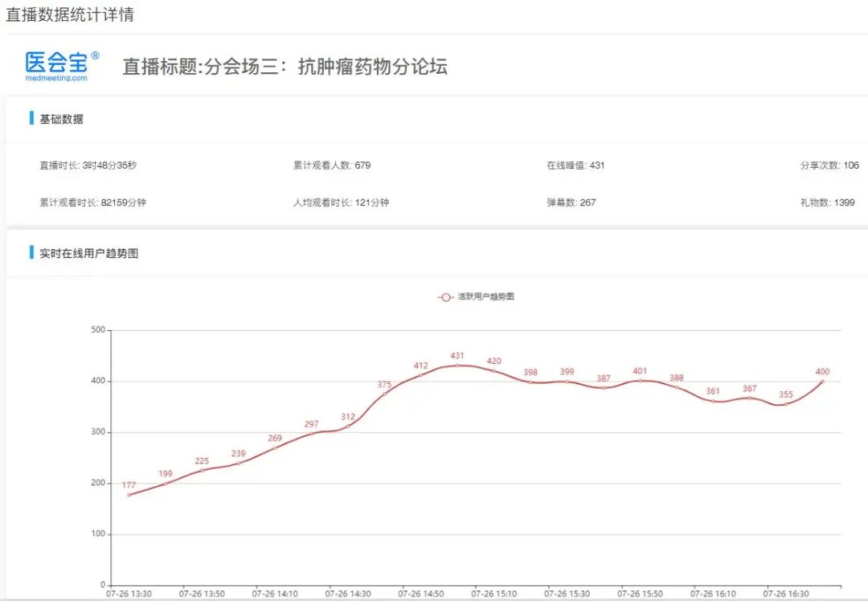The height and width of the screenshot is (601, 868).
Task: Toggle the 活跃用户趋势图 legend marker
Action: (445, 297)
